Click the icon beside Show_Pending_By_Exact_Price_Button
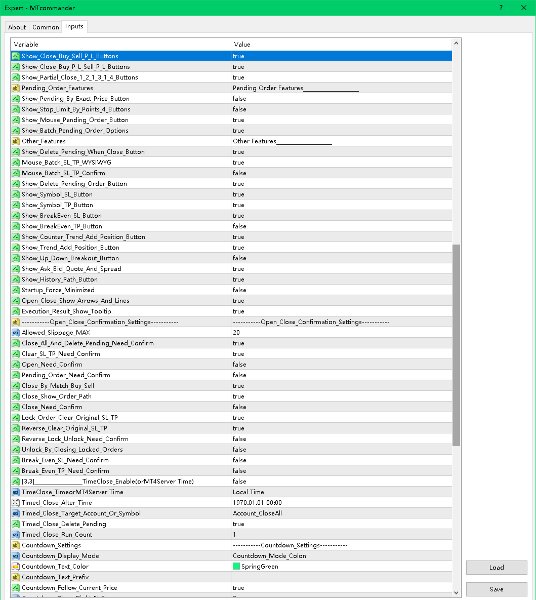Image resolution: width=536 pixels, height=600 pixels. pyautogui.click(x=16, y=99)
